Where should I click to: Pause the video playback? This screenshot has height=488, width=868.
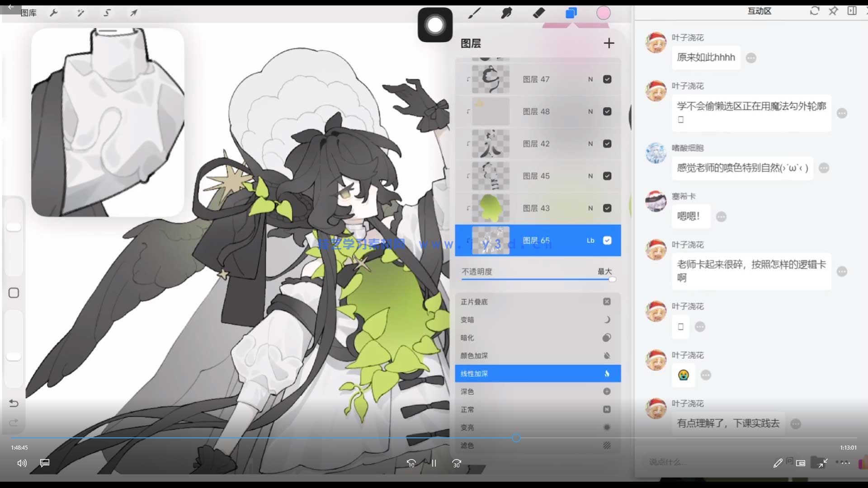434,463
